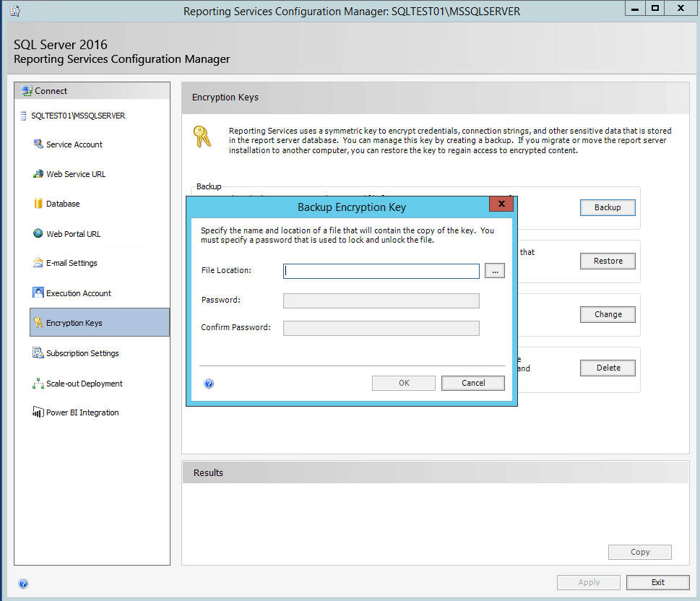
Task: Click the Encryption Keys panel heading
Action: pyautogui.click(x=225, y=98)
